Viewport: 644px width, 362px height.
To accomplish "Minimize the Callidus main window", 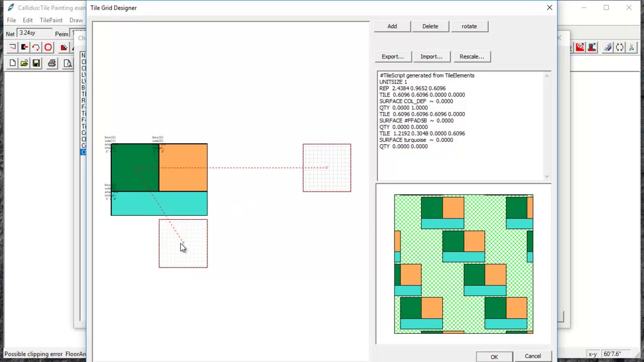I will [x=584, y=8].
